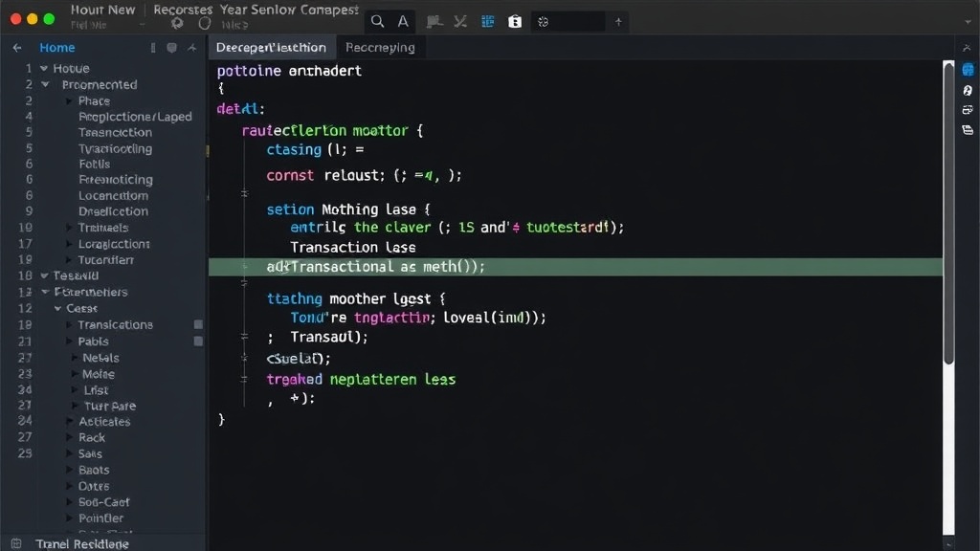Image resolution: width=980 pixels, height=551 pixels.
Task: Click the caret icon above the right sidebar
Action: [x=967, y=48]
